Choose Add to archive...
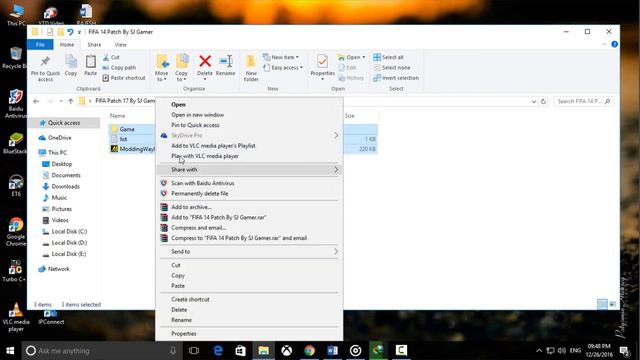640x360 pixels. coord(191,207)
